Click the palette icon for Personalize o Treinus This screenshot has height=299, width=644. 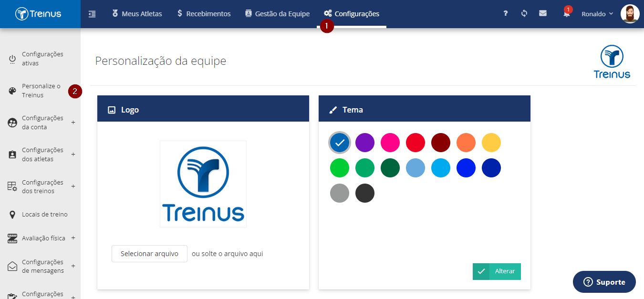tap(12, 91)
